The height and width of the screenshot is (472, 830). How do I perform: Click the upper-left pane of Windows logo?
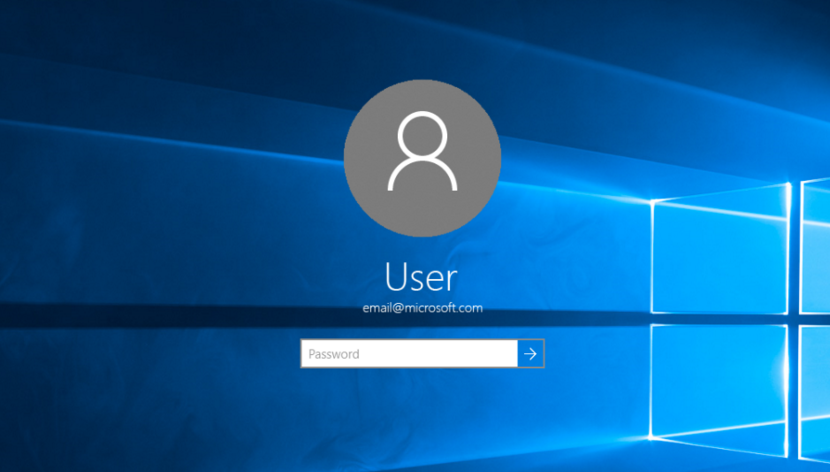pyautogui.click(x=721, y=256)
